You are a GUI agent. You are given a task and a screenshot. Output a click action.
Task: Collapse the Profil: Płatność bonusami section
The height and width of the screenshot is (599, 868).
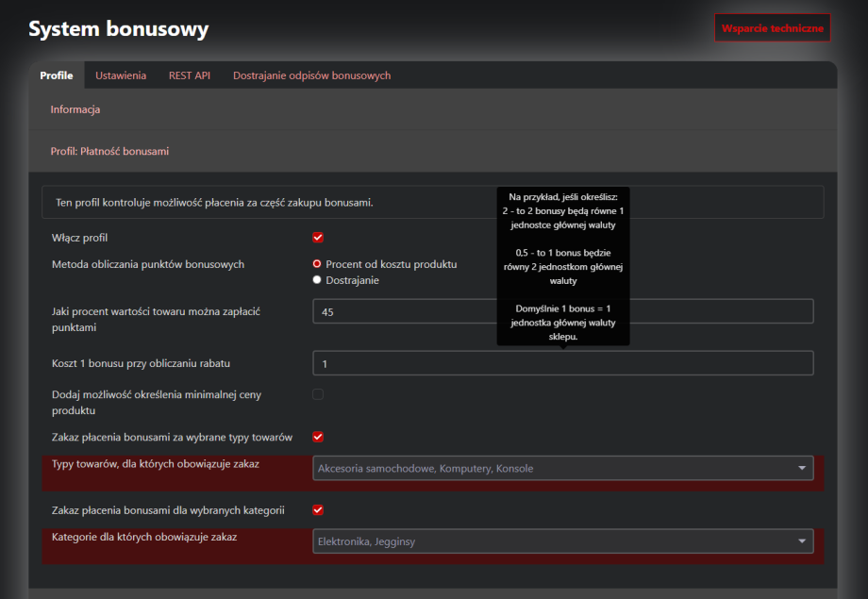(109, 151)
